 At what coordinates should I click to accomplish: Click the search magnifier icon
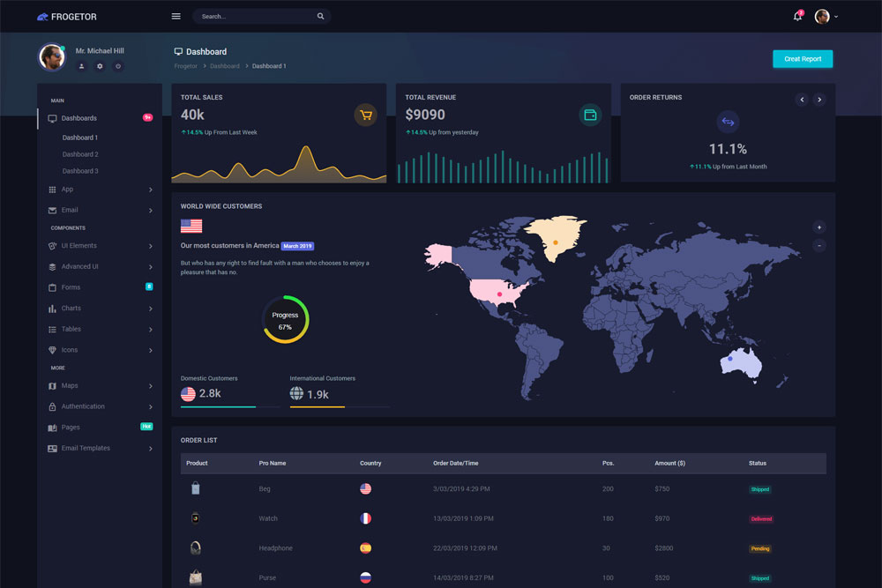(320, 16)
